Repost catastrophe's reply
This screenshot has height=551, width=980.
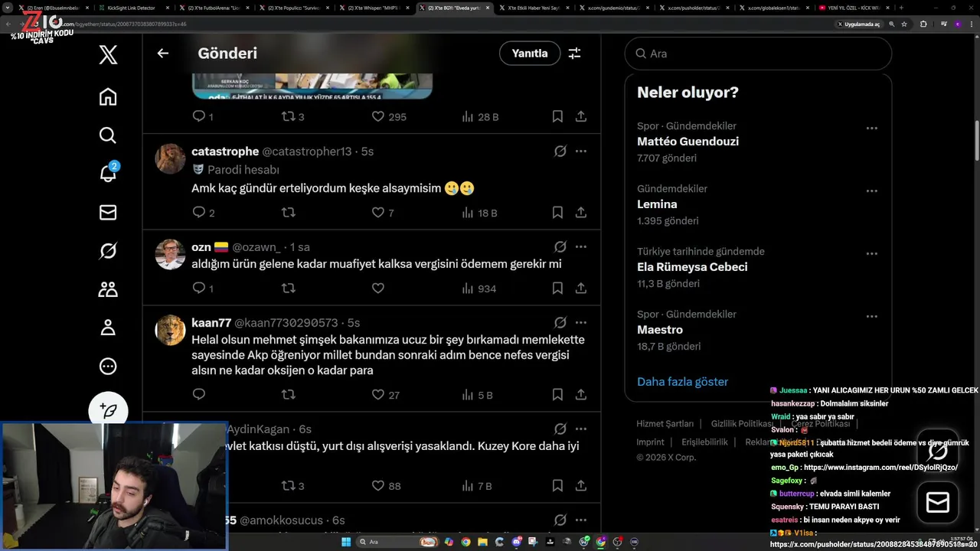click(x=289, y=213)
